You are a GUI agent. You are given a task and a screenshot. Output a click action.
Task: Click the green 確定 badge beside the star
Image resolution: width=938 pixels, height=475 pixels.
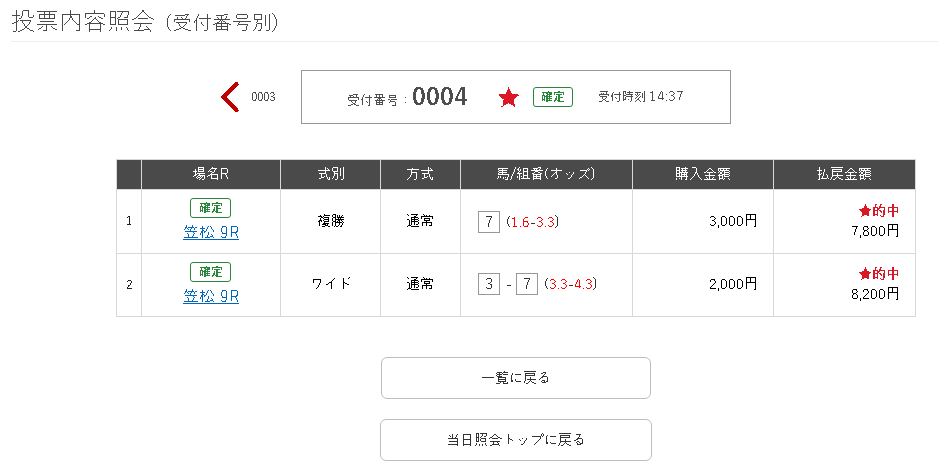(x=552, y=97)
